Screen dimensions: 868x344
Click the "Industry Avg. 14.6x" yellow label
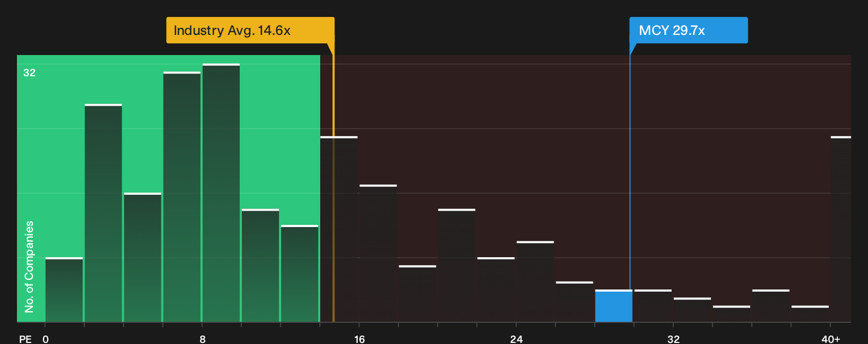pyautogui.click(x=250, y=30)
